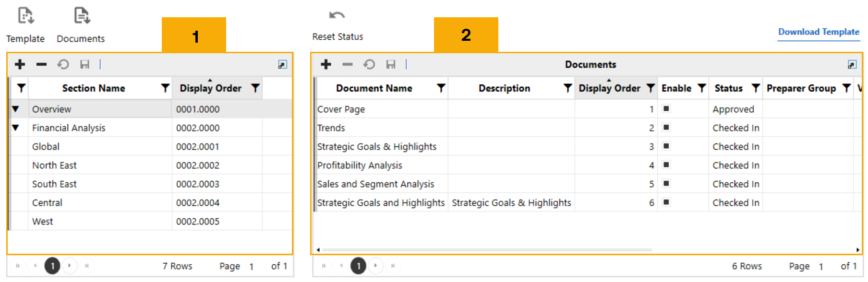The image size is (868, 282).
Task: Toggle Enable checkbox for Profitability Analysis
Action: [x=666, y=165]
